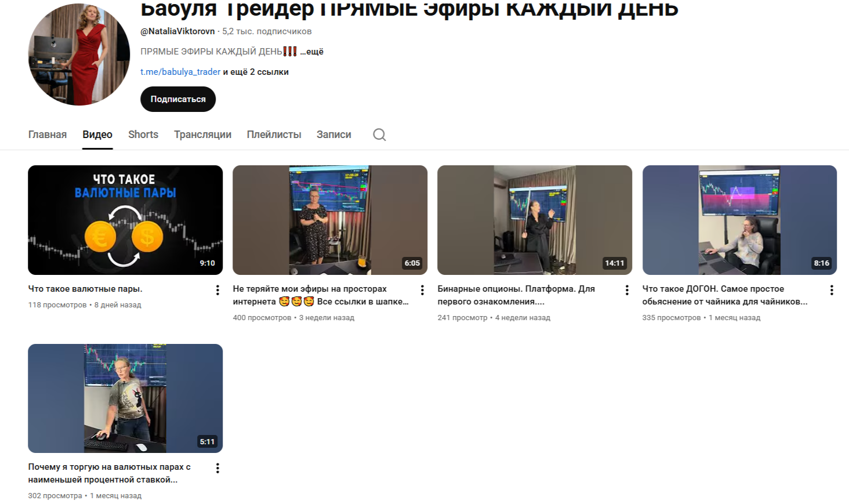Open three-dot menu for 'Бинарные опционы' video

[627, 290]
